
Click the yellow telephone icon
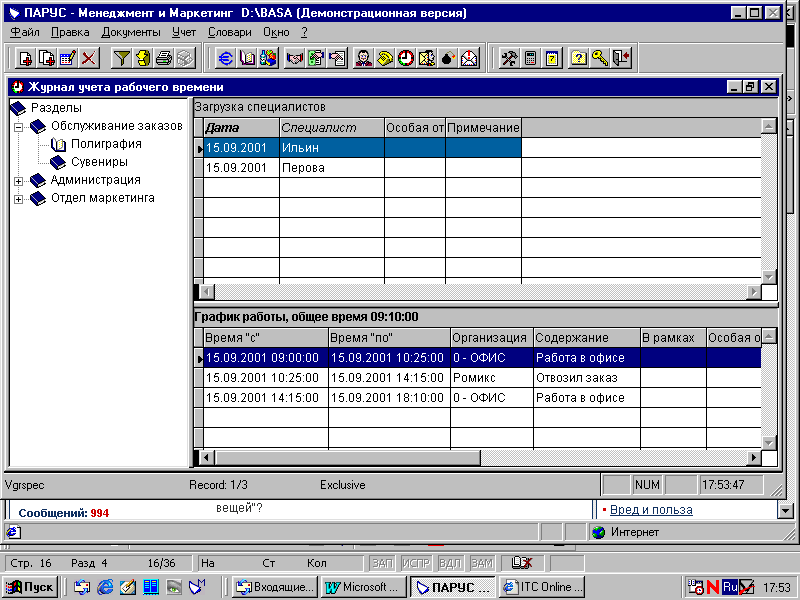pyautogui.click(x=385, y=58)
